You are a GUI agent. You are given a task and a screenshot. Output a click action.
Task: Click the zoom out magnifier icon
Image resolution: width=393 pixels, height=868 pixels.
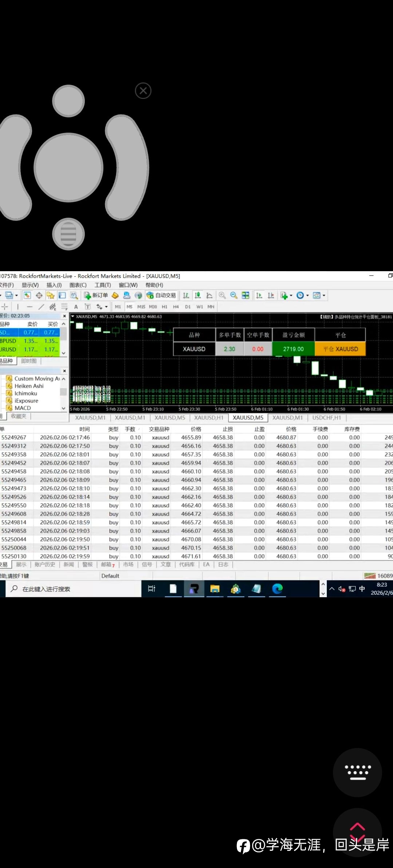(x=234, y=296)
